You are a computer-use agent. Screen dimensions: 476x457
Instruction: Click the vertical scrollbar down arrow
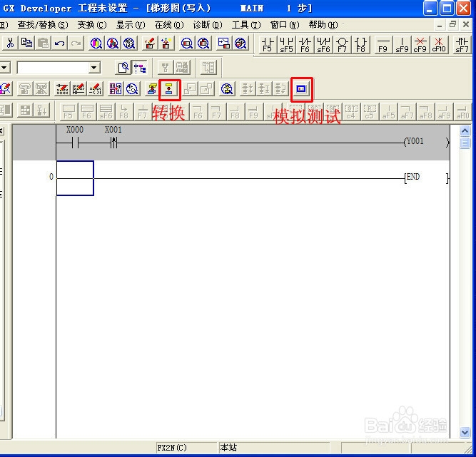[x=465, y=432]
